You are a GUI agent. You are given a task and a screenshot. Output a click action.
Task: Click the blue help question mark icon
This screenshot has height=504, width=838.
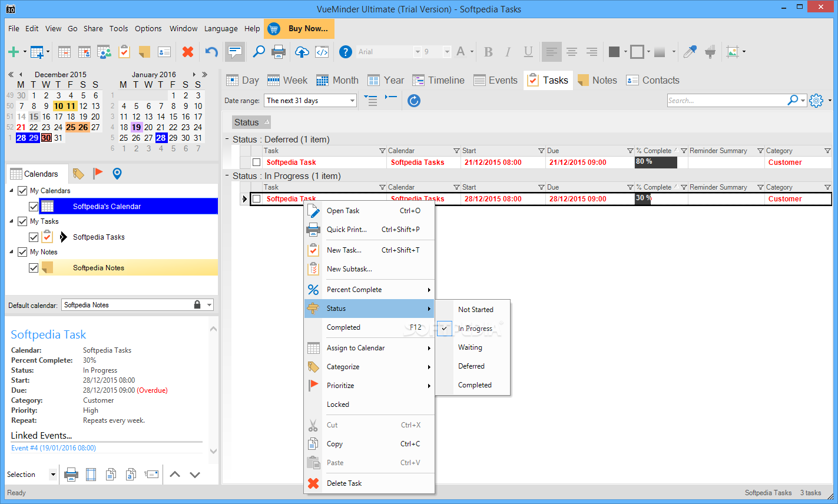pos(346,52)
